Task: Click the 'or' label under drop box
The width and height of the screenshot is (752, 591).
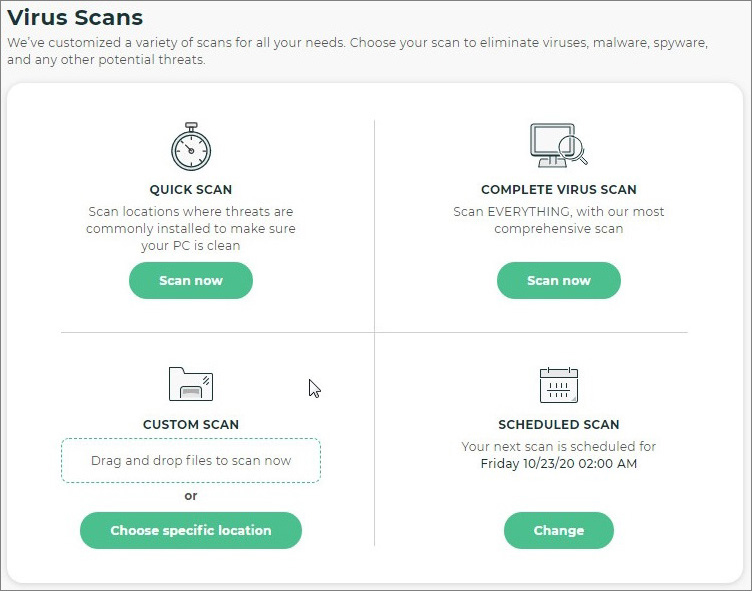Action: tap(191, 496)
